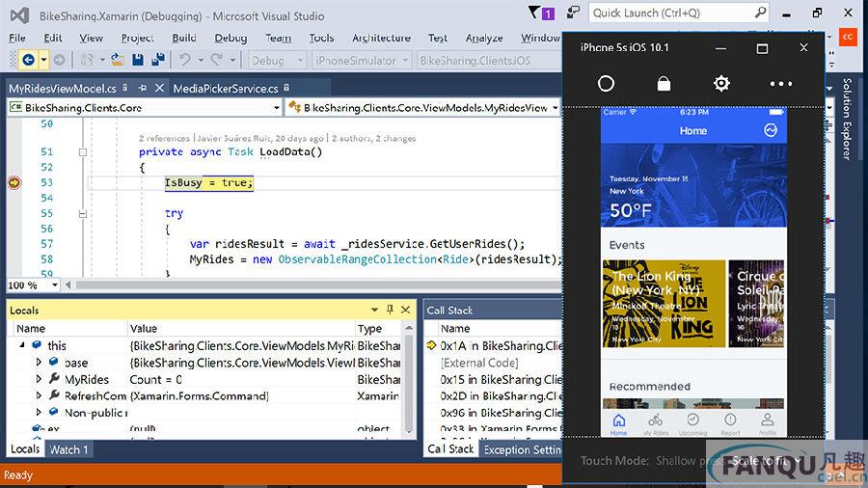Click the '2 authors, 2 changes' CodeLens link
The height and width of the screenshot is (488, 868).
click(x=373, y=138)
